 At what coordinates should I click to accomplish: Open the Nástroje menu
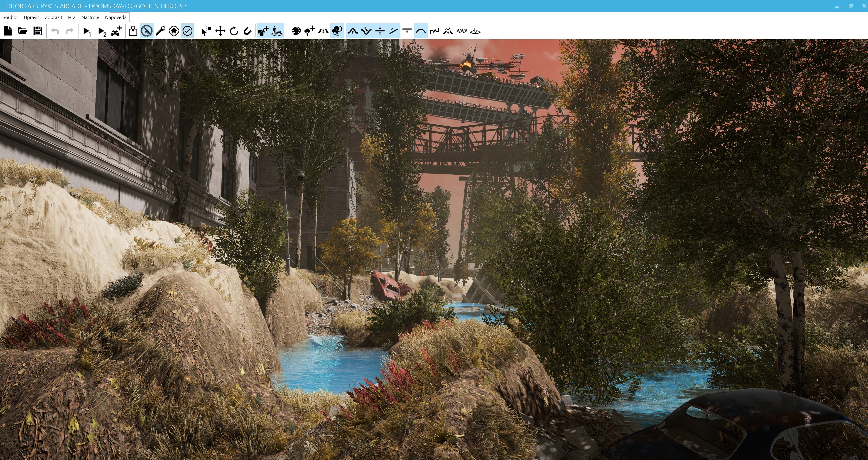(90, 17)
